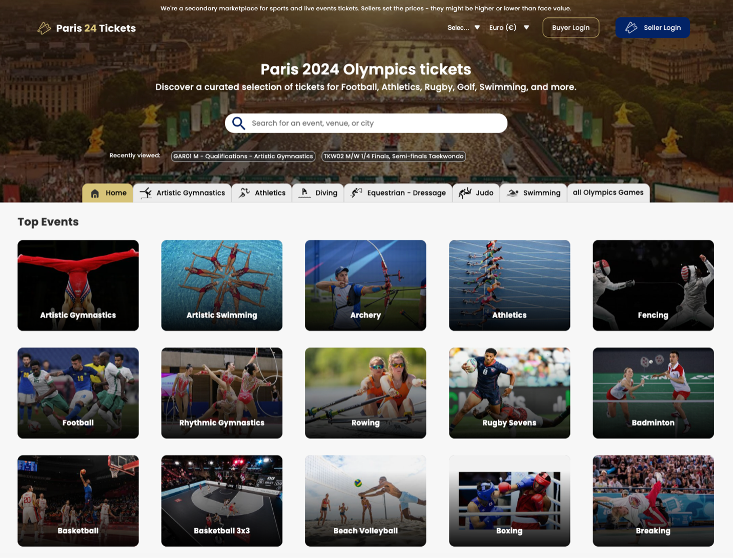Open the Euro (€) currency dropdown
733x560 pixels.
coord(509,28)
